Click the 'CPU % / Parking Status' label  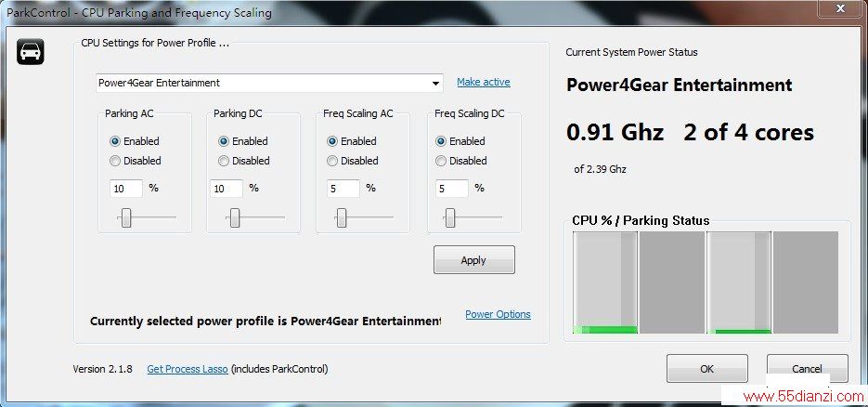pyautogui.click(x=641, y=220)
